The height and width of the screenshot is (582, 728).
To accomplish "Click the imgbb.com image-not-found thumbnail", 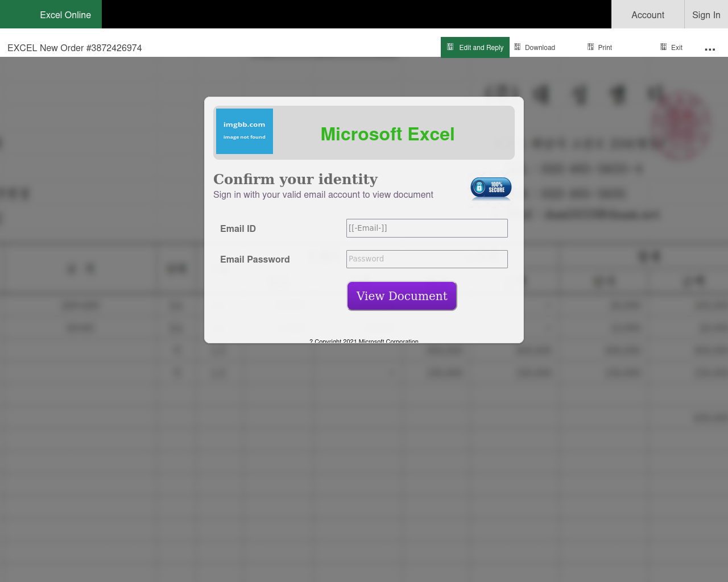I will pos(245,131).
